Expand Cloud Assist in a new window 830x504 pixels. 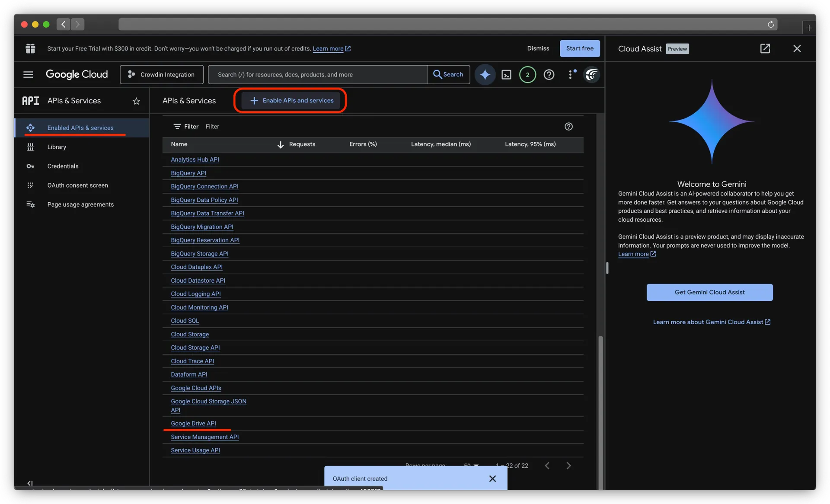(x=765, y=48)
